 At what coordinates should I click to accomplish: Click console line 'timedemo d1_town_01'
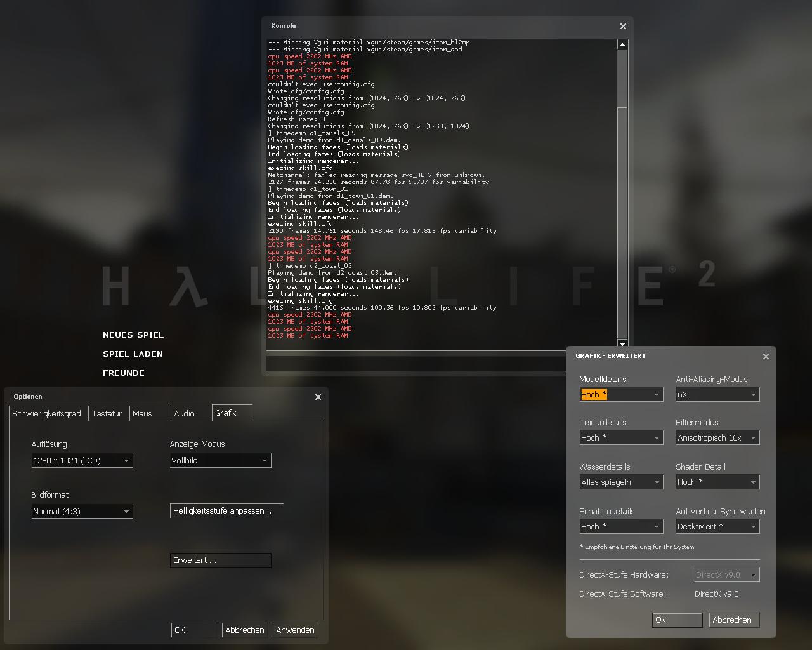point(308,189)
